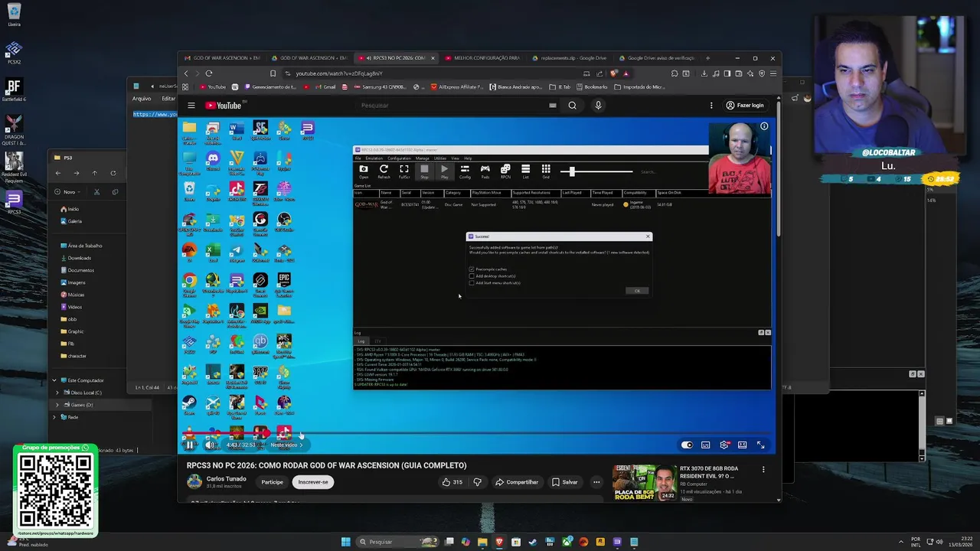Run search with magnifier button
The width and height of the screenshot is (980, 551).
point(572,106)
